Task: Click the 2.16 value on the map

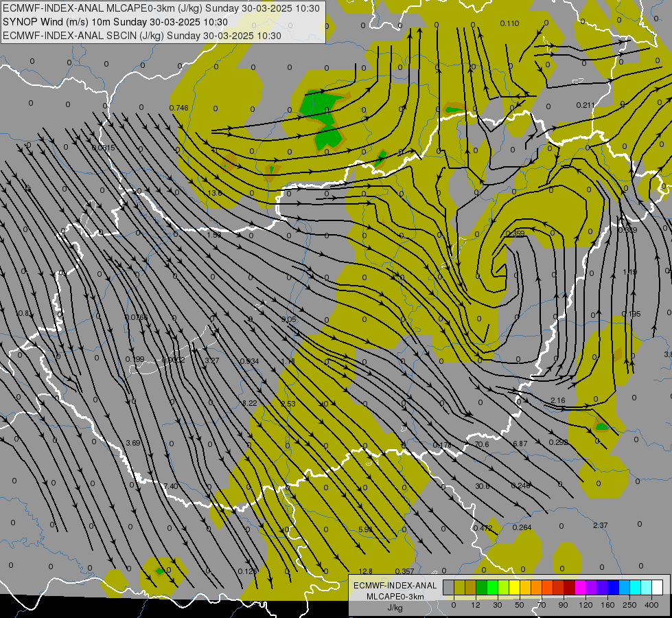Action: tap(558, 400)
